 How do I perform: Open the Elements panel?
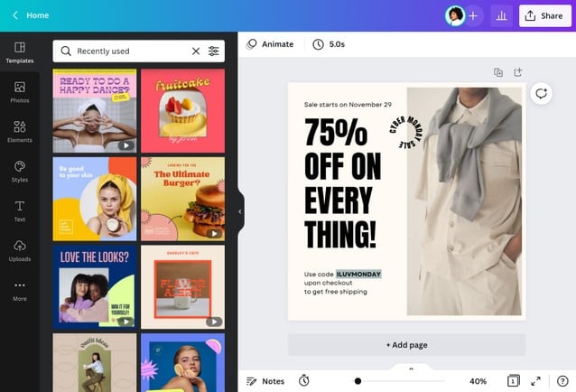click(19, 131)
